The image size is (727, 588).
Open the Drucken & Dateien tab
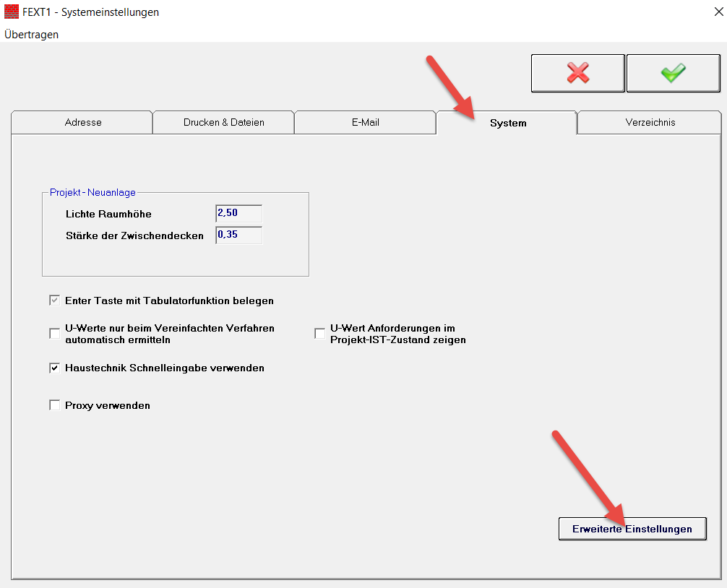point(223,122)
